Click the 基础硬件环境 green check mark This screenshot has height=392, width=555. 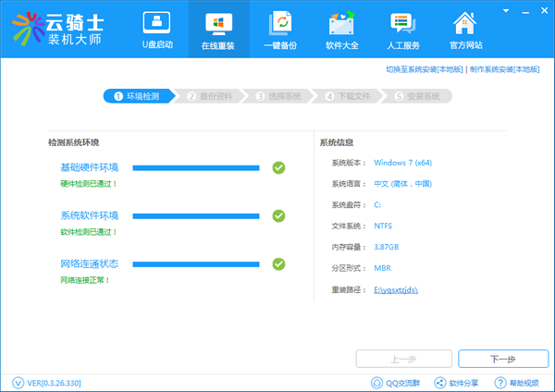pos(278,167)
